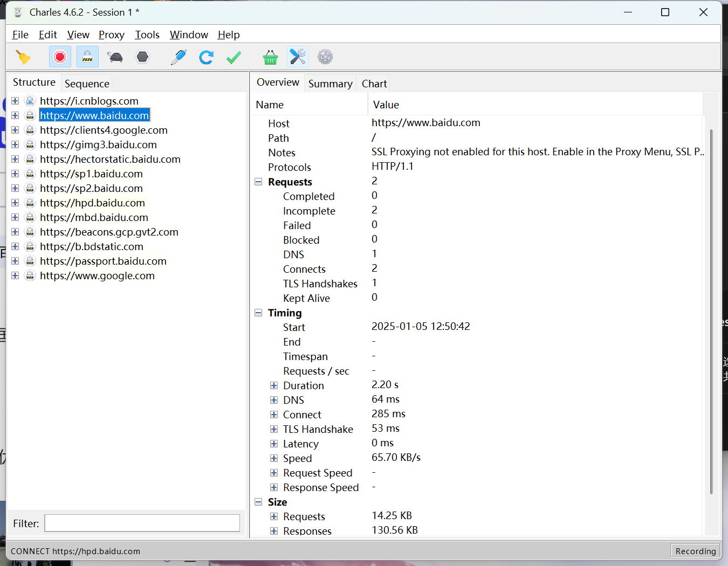This screenshot has height=566, width=728.
Task: Open Settings gear icon in toolbar
Action: [x=325, y=57]
